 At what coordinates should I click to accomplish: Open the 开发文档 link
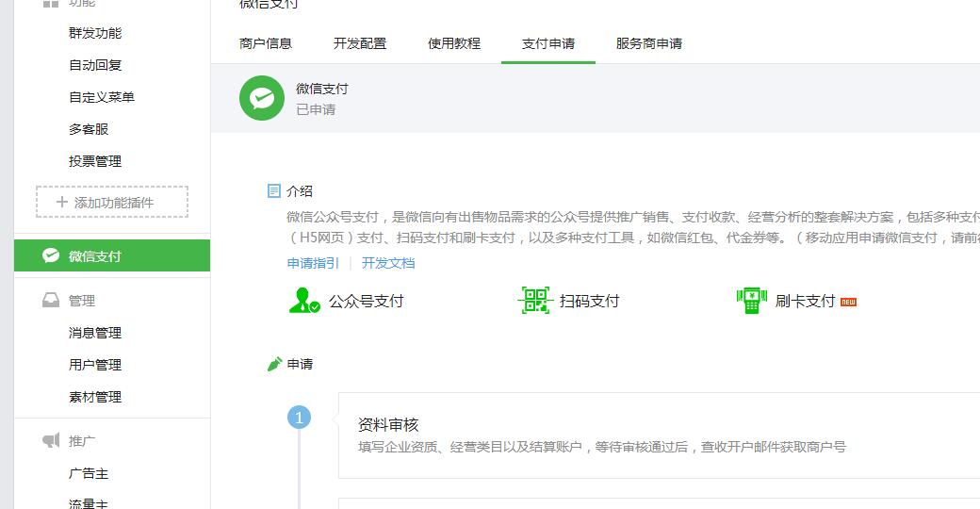pyautogui.click(x=388, y=263)
